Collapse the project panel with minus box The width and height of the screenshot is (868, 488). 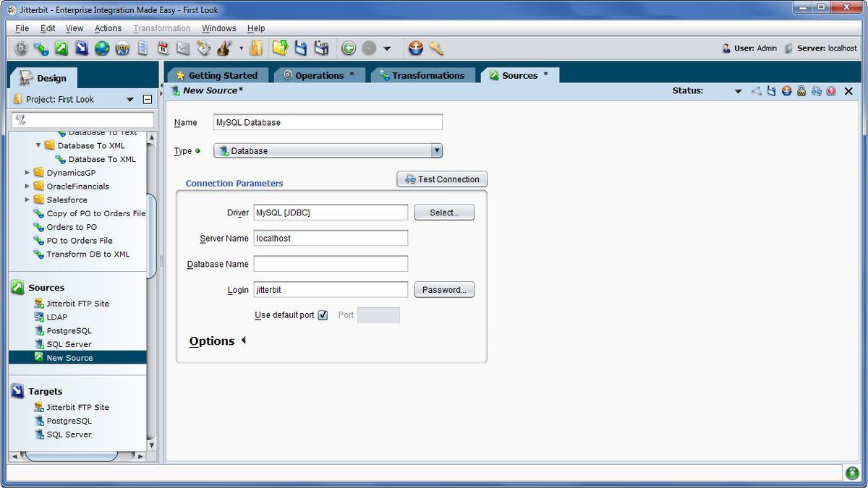pyautogui.click(x=147, y=100)
